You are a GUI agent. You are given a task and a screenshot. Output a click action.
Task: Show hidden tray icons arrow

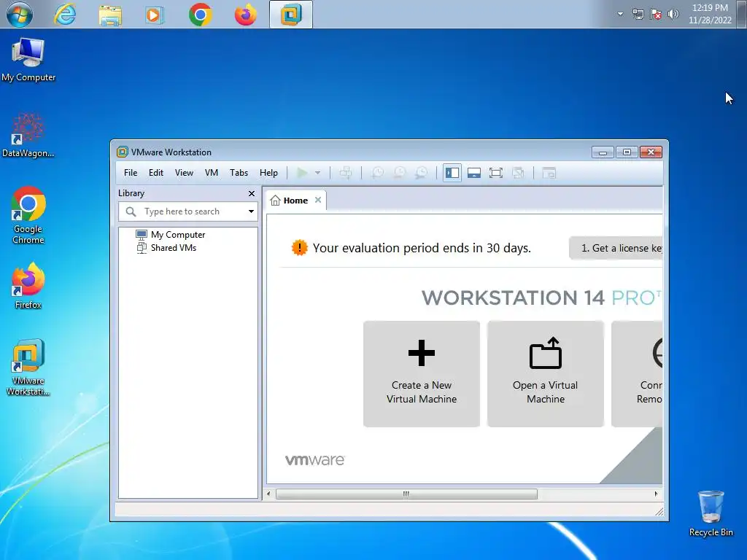click(620, 14)
